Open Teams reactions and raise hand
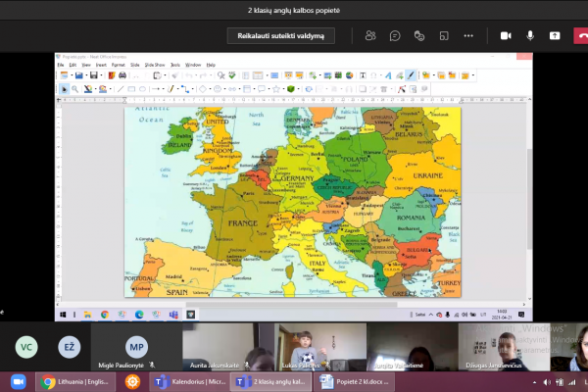Viewport: 588px width, 392px height. pyautogui.click(x=419, y=36)
